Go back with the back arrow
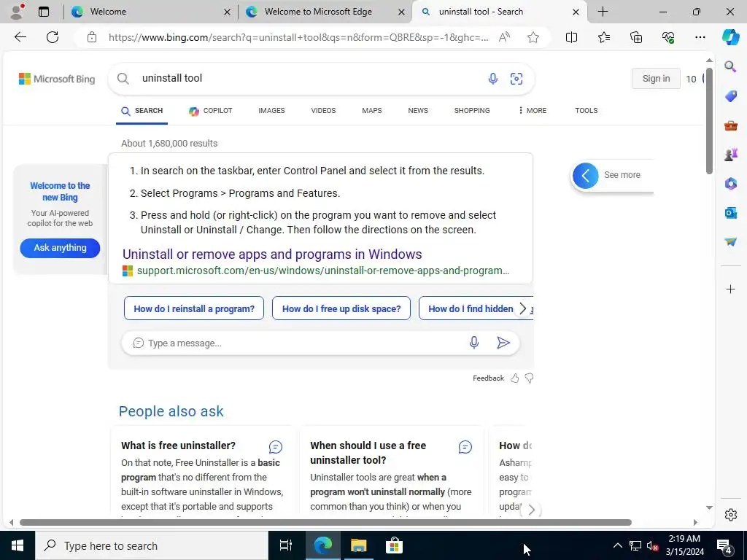The image size is (747, 560). pyautogui.click(x=20, y=37)
